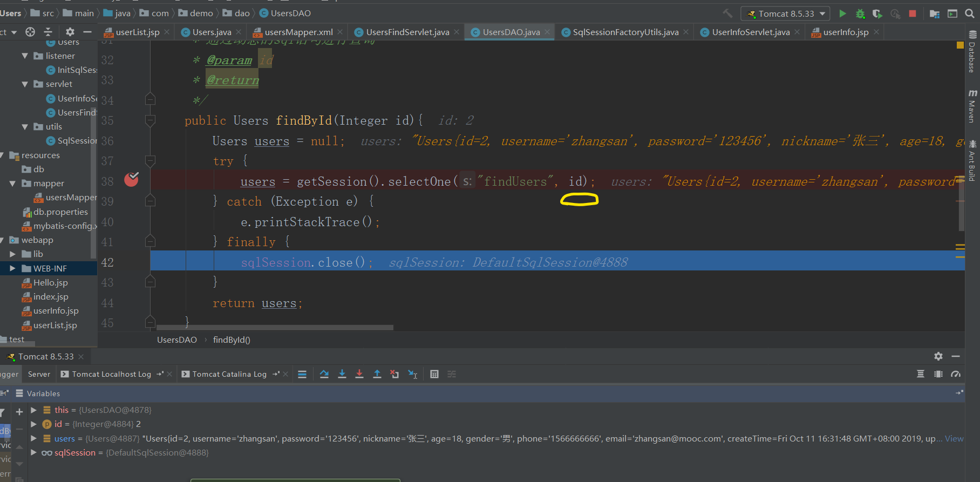Expand the WEB-INF folder
Viewport: 980px width, 482px height.
(x=12, y=268)
